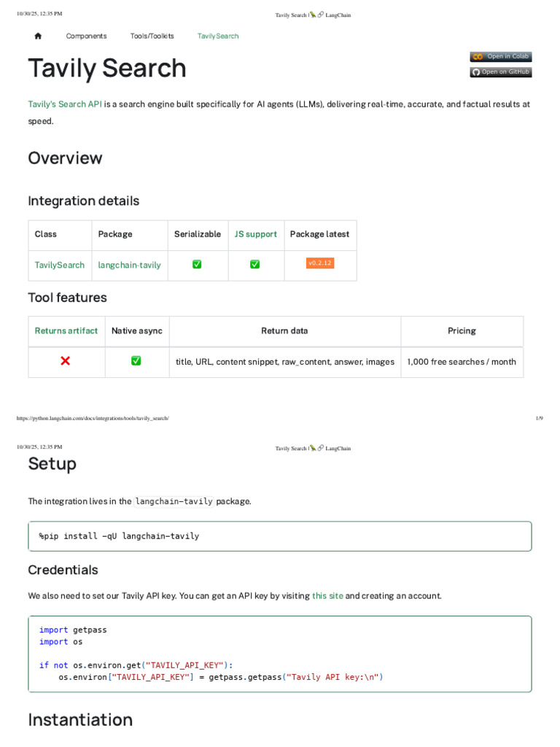Open langchain-tavily package link
Screen dimensions: 560x747
130,265
